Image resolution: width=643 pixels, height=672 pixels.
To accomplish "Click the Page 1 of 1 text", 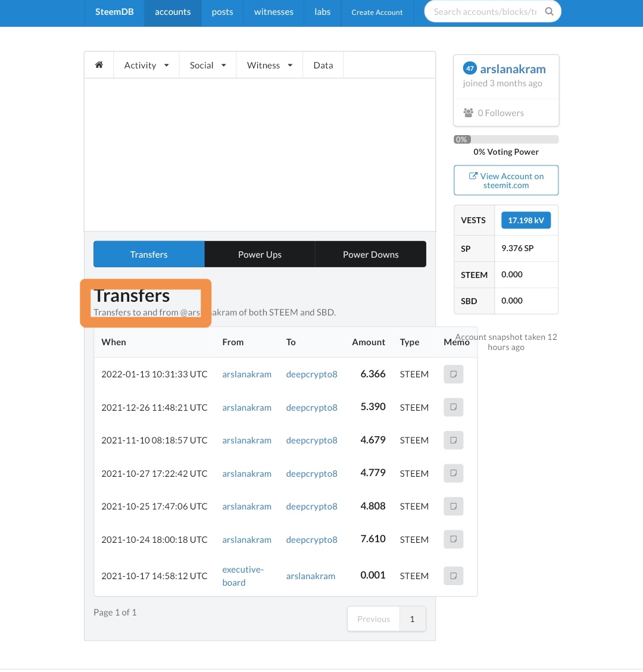I will (115, 612).
